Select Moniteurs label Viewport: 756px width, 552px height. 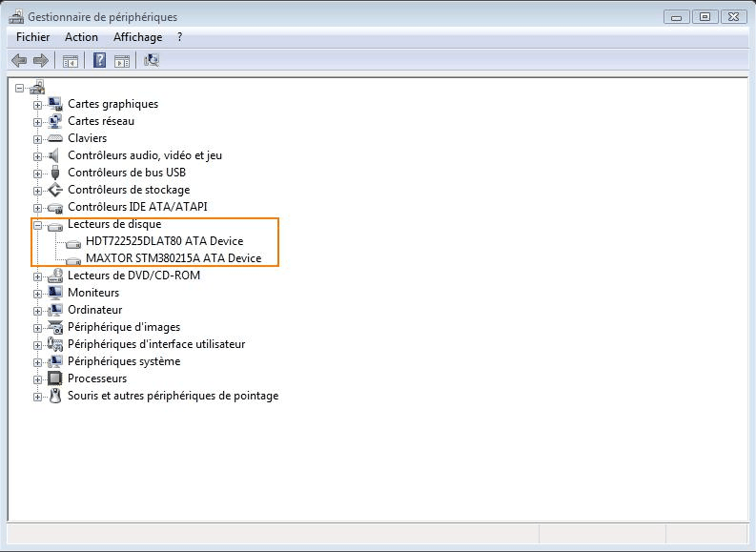tap(93, 293)
